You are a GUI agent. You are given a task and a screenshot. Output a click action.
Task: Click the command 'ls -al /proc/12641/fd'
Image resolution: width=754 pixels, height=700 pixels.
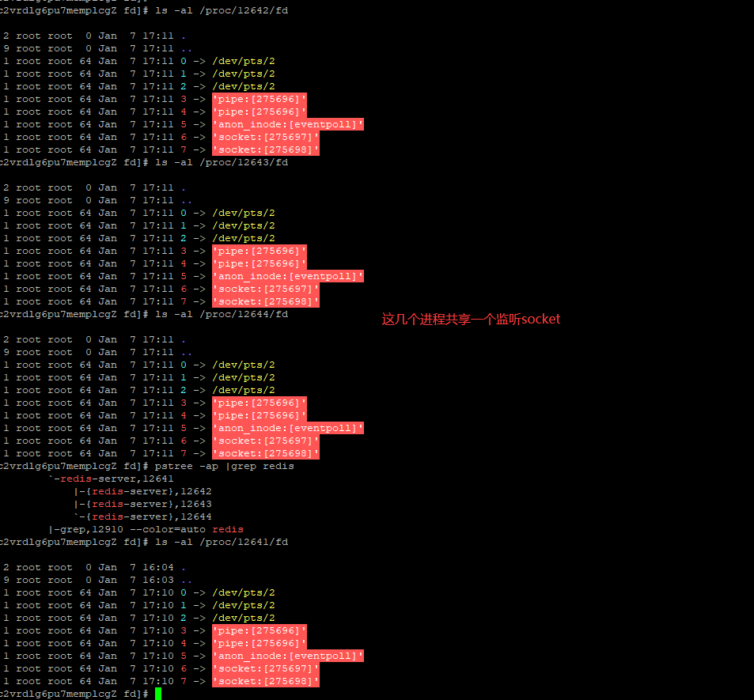click(x=222, y=543)
